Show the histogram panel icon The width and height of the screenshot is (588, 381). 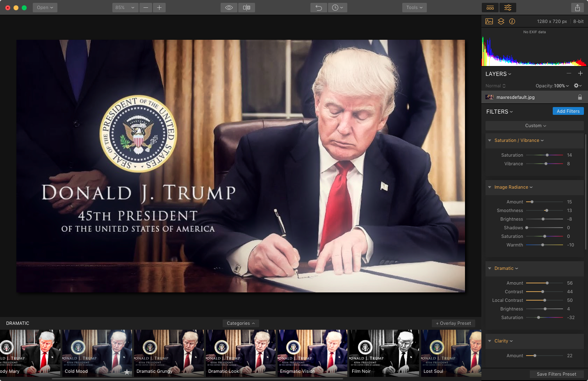click(x=489, y=21)
